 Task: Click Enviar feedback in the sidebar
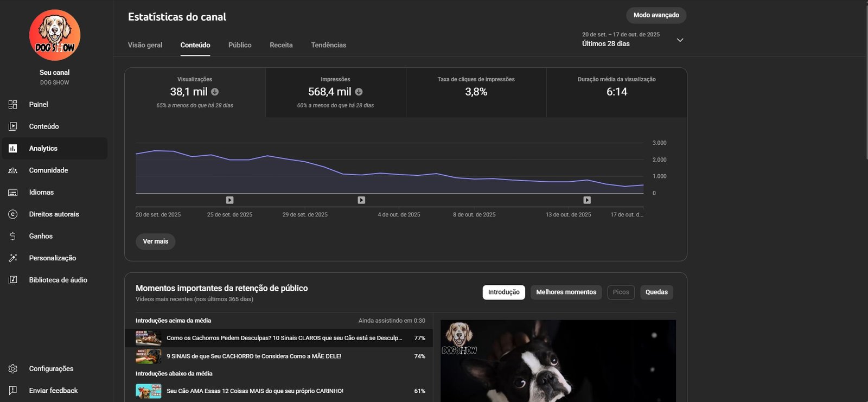54,391
